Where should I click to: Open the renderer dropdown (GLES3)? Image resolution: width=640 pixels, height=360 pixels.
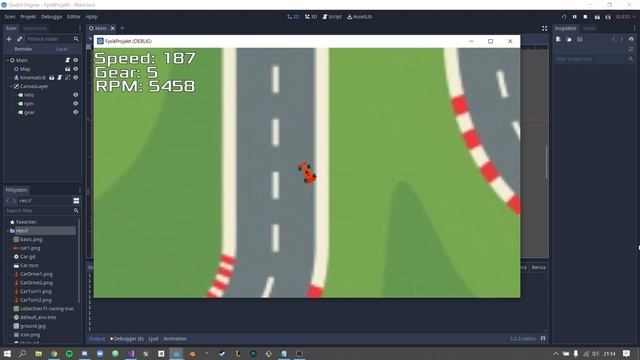(625, 17)
